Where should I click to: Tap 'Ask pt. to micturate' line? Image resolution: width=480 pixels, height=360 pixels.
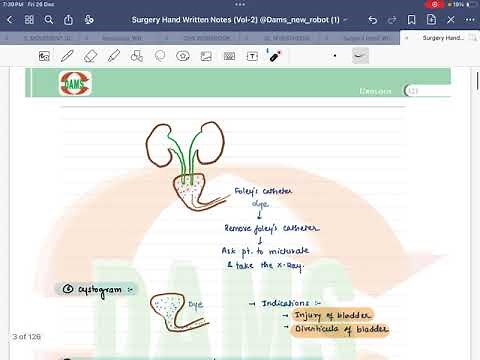coord(265,252)
